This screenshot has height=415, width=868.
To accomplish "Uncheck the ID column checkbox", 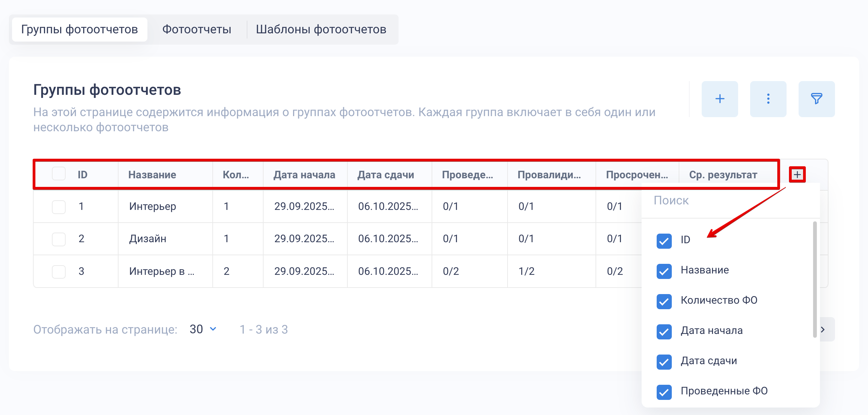I will tap(664, 240).
